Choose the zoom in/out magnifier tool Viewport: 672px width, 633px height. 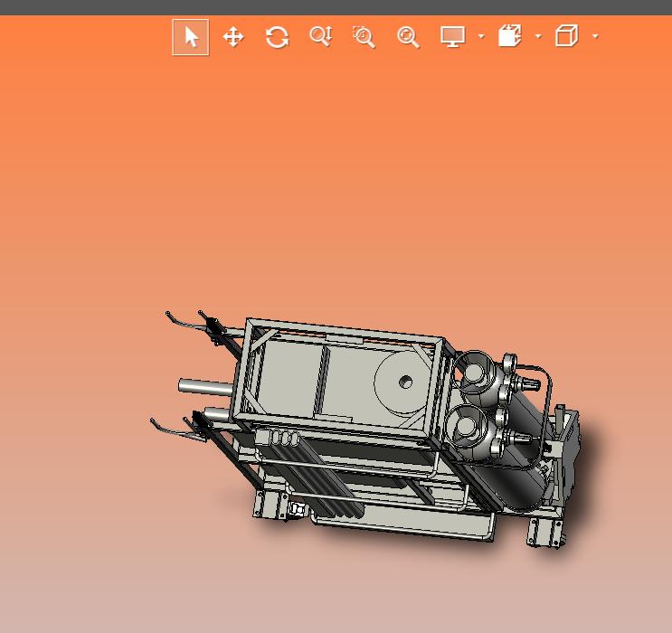pos(321,36)
